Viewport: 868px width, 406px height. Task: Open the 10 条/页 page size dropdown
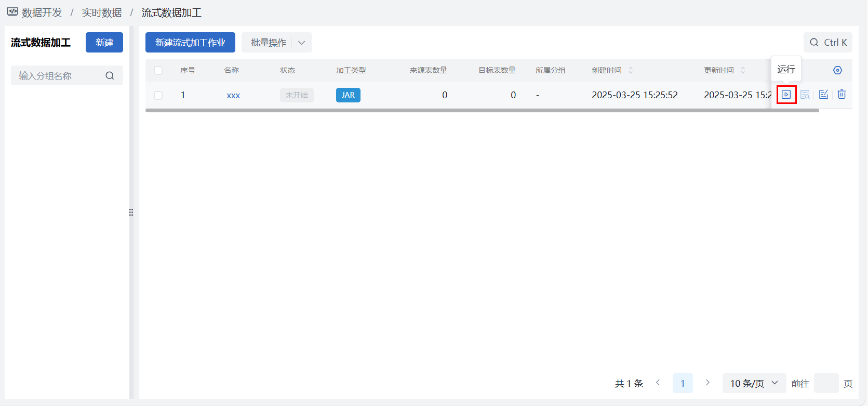click(x=754, y=383)
